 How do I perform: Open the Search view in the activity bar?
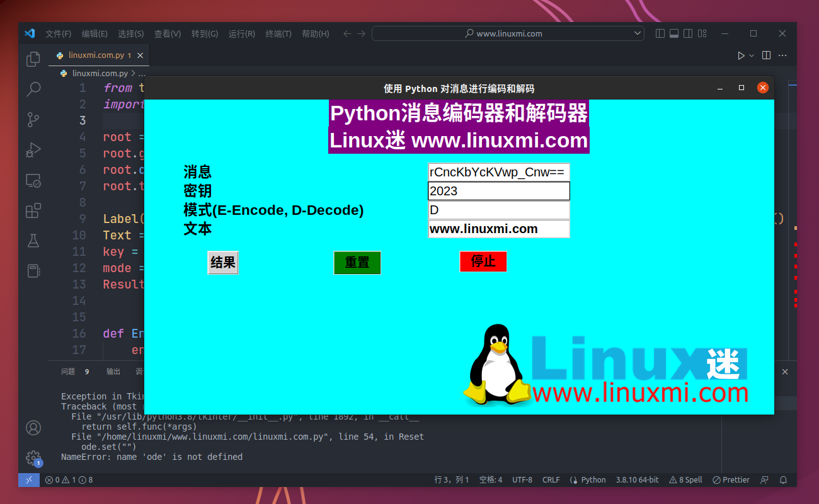[x=33, y=89]
